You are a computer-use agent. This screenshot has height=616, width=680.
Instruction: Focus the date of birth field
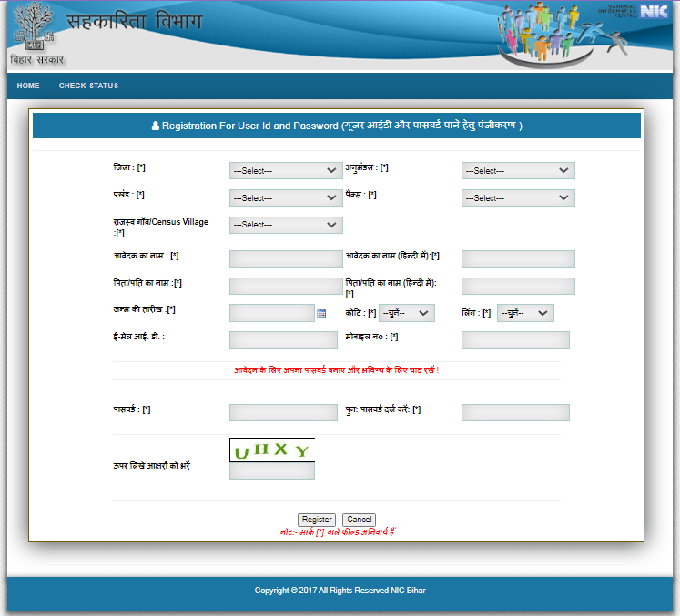click(x=272, y=313)
